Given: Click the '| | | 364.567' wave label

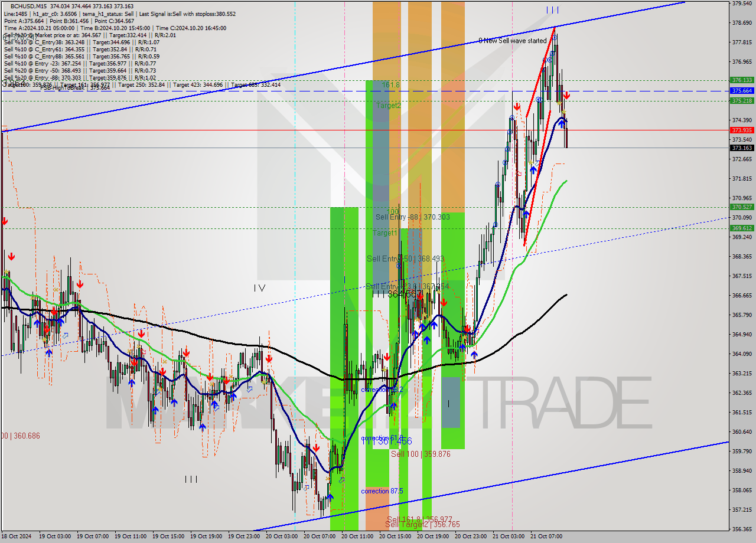Looking at the screenshot, I should (397, 293).
